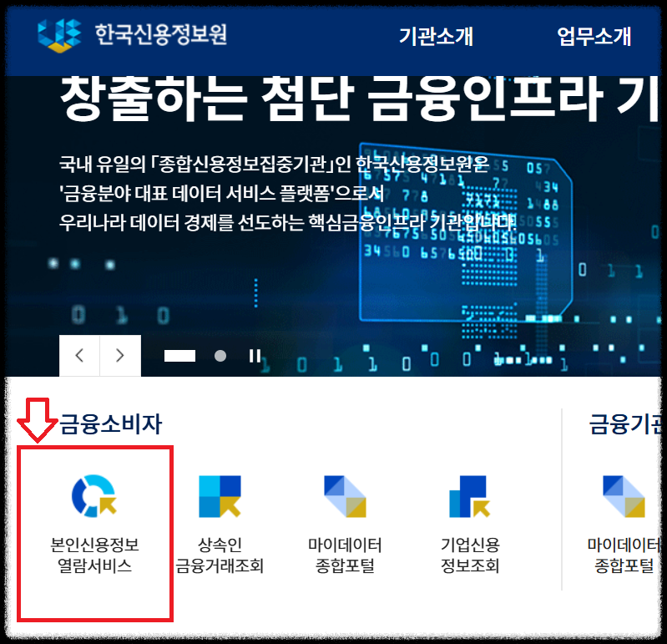Click the 금융기관 section heading
Screen dimensions: 667x644
[x=624, y=424]
